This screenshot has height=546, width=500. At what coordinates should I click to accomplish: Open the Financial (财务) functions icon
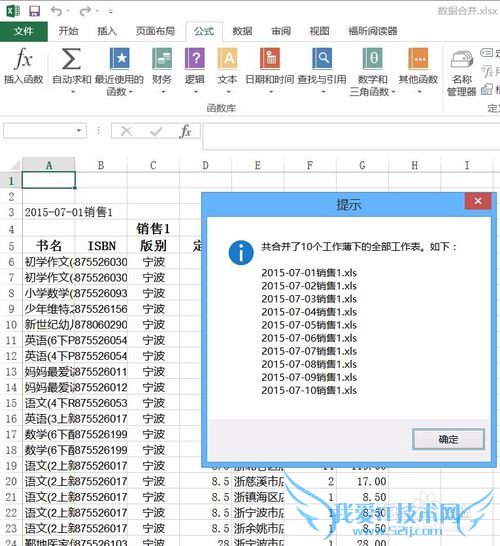click(162, 58)
